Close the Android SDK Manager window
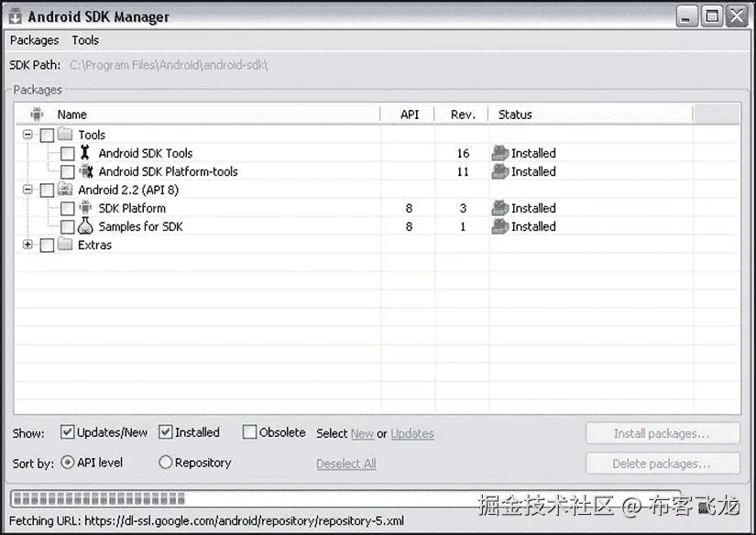 pos(737,16)
